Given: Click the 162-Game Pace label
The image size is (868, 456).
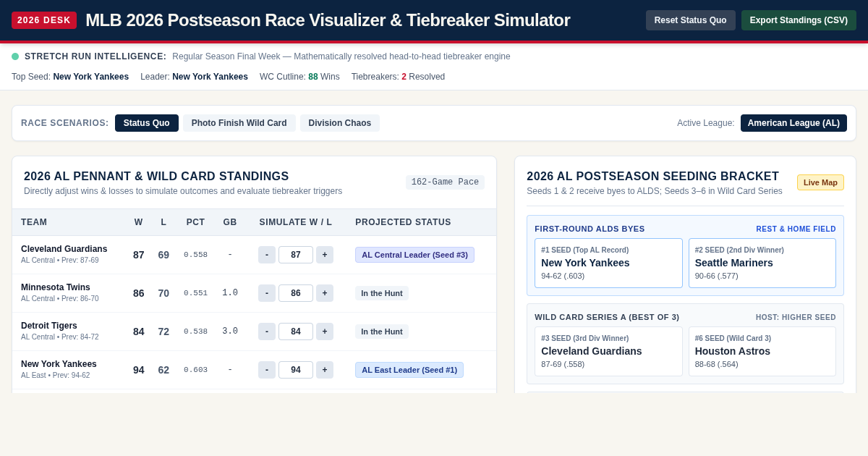Looking at the screenshot, I should tap(445, 182).
